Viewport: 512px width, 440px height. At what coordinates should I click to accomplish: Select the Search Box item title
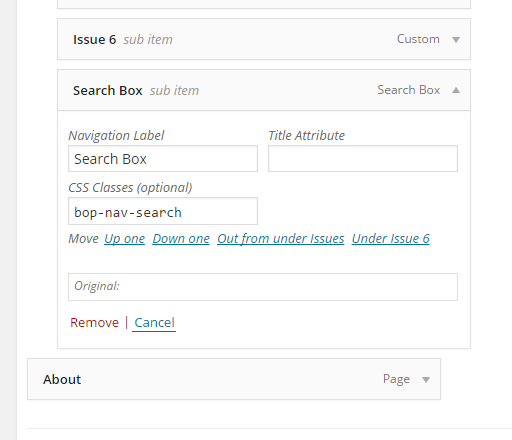(x=108, y=91)
